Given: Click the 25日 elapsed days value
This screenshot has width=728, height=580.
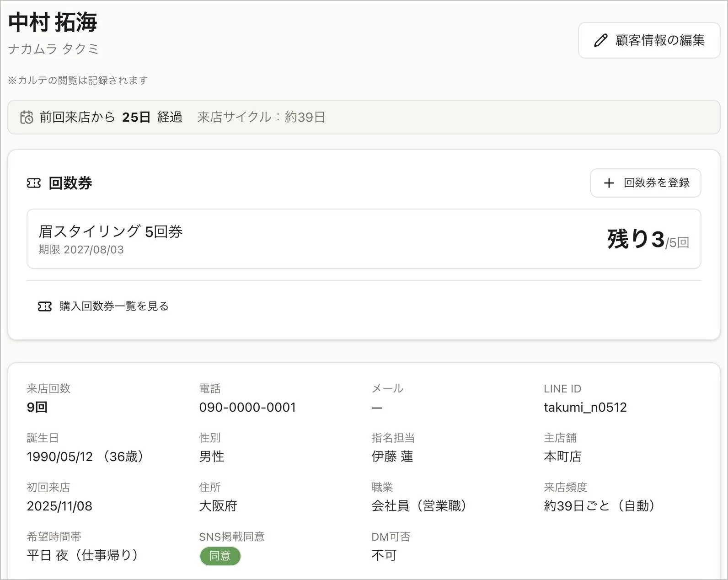Looking at the screenshot, I should (x=136, y=117).
